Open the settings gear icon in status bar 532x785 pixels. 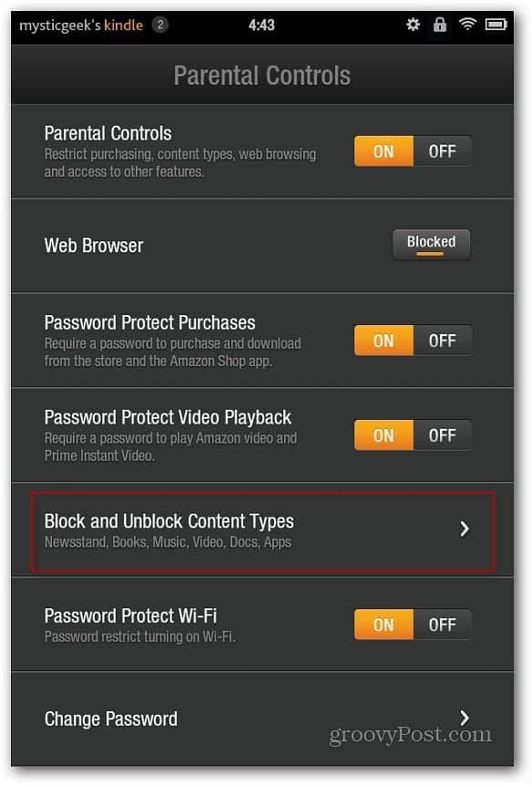click(x=413, y=24)
